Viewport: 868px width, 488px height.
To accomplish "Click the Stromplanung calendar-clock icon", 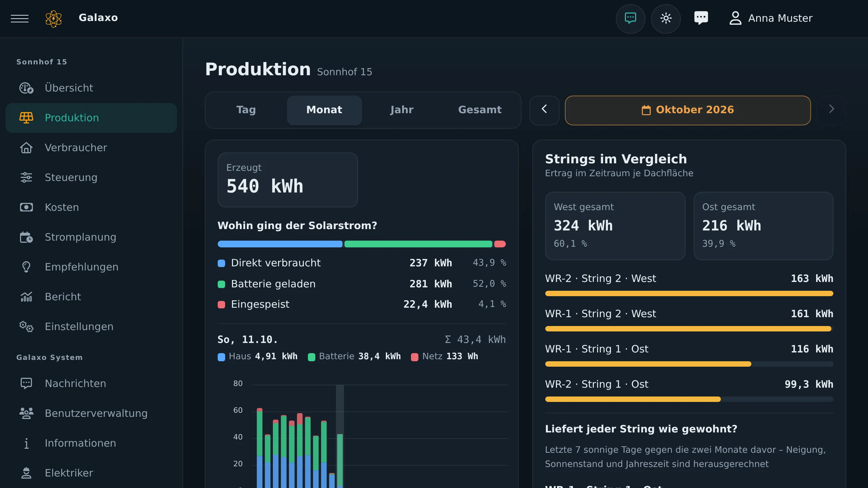I will 26,237.
